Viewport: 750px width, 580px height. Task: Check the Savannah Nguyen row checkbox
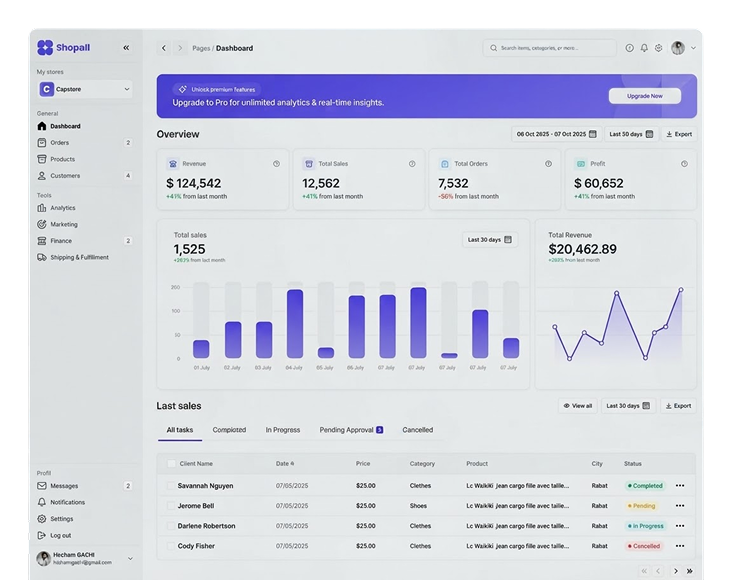[x=171, y=486]
